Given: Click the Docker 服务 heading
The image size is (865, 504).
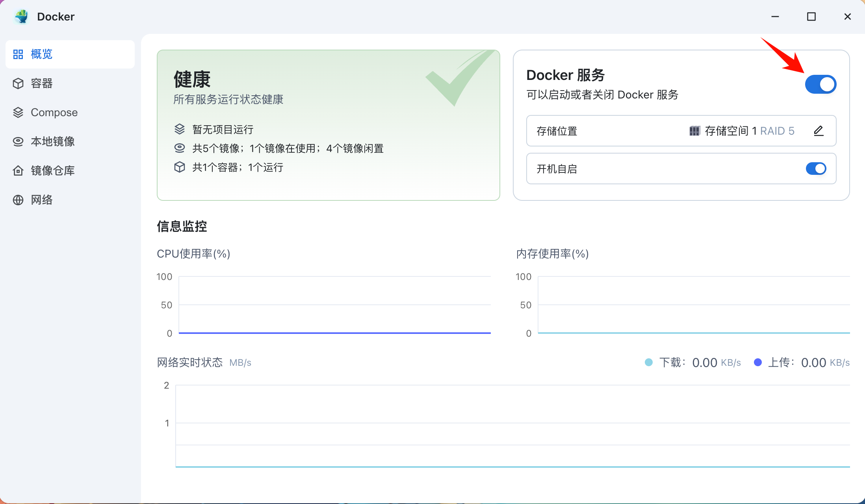Looking at the screenshot, I should 566,75.
